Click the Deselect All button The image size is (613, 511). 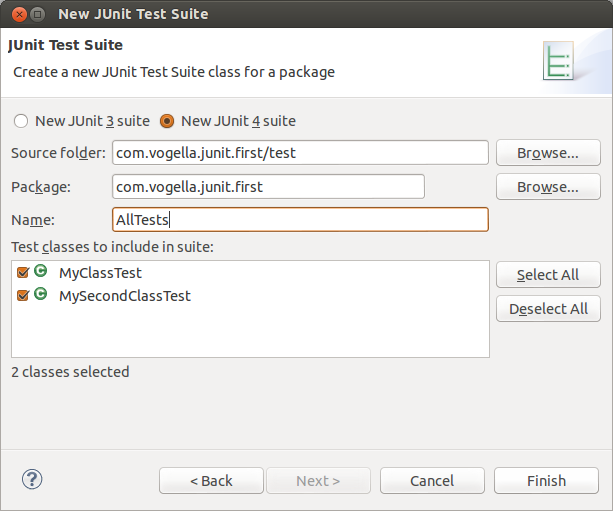click(548, 309)
